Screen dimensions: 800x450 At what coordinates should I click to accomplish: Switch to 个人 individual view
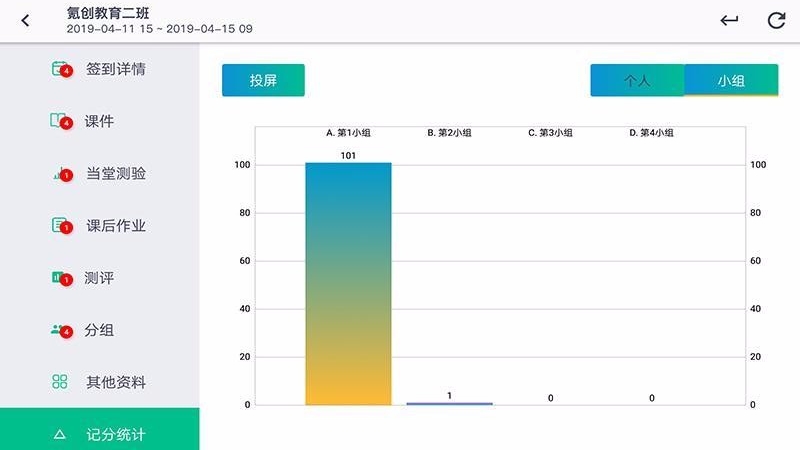point(637,81)
